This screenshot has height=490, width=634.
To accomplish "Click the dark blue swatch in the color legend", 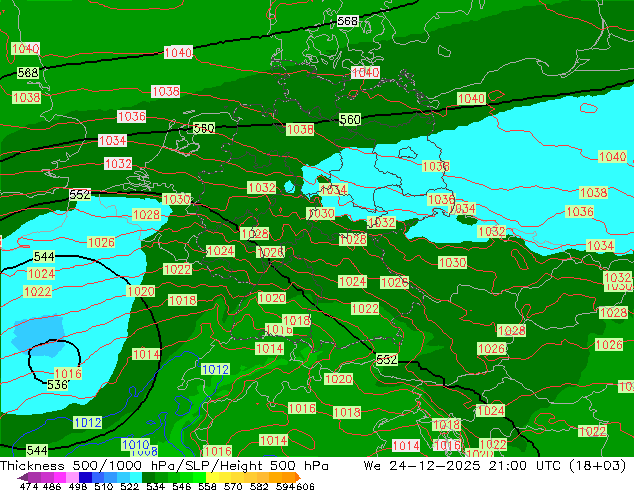I will (x=85, y=477).
